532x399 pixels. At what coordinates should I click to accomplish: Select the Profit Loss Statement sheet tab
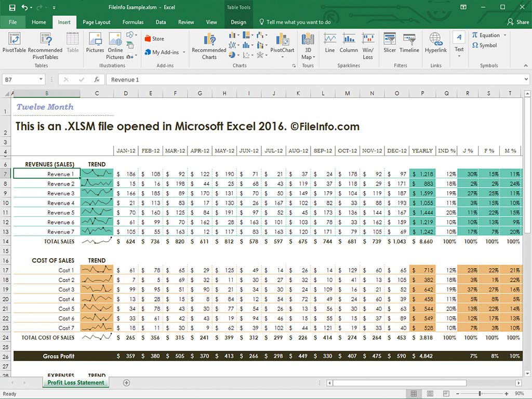(76, 382)
